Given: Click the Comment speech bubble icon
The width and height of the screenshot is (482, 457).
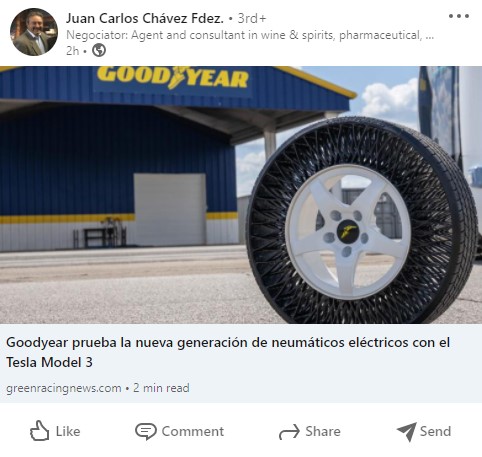Looking at the screenshot, I should pos(146,431).
